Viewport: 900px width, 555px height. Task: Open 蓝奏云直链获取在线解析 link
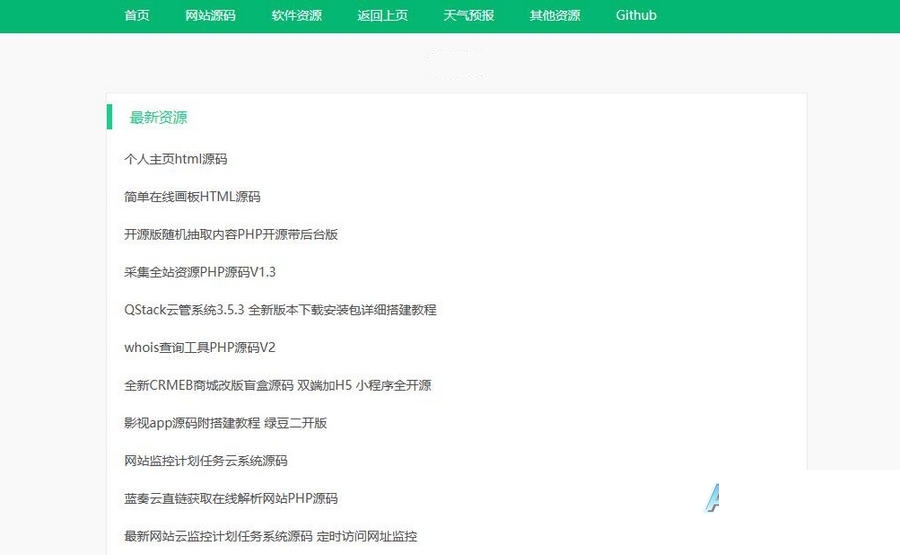pyautogui.click(x=231, y=498)
